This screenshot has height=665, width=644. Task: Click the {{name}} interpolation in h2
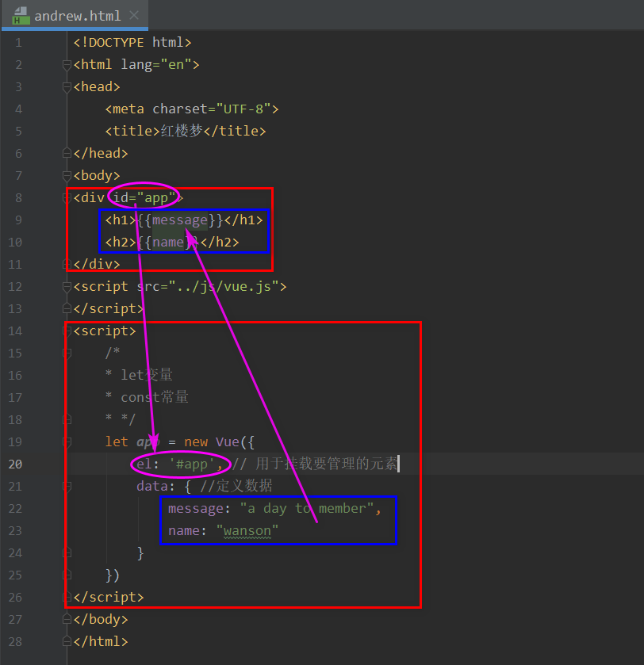tap(168, 243)
